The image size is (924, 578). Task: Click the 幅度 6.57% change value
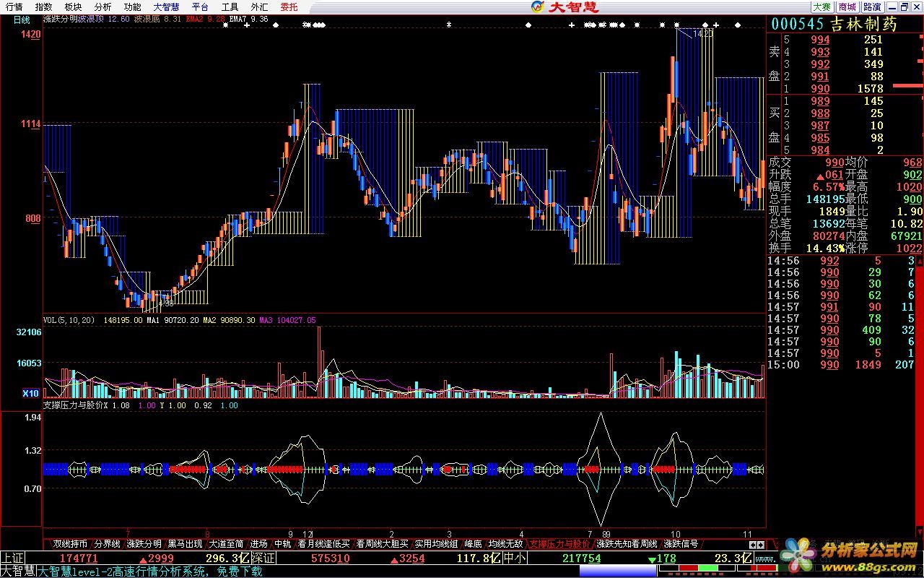tap(829, 186)
